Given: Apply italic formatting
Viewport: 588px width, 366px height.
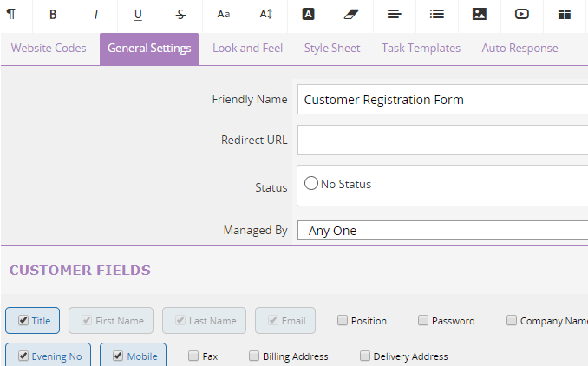Looking at the screenshot, I should pyautogui.click(x=96, y=14).
